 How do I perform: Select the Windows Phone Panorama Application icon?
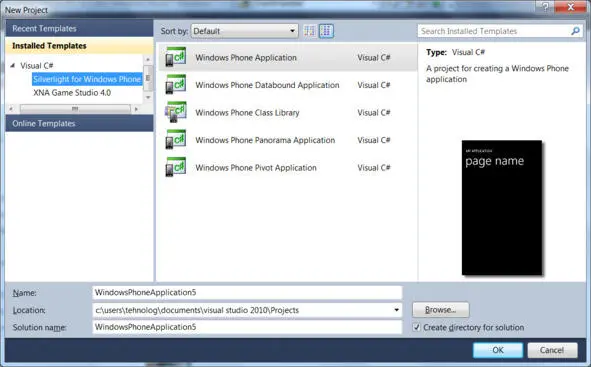coord(176,140)
